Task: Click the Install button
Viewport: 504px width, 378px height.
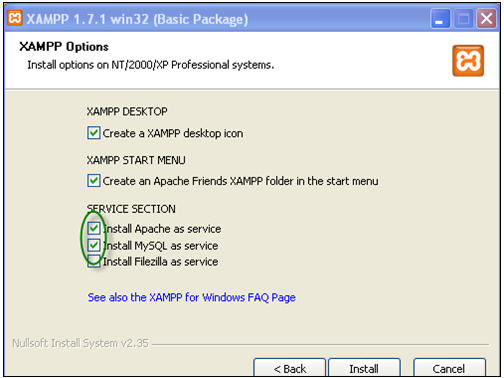Action: [x=364, y=368]
